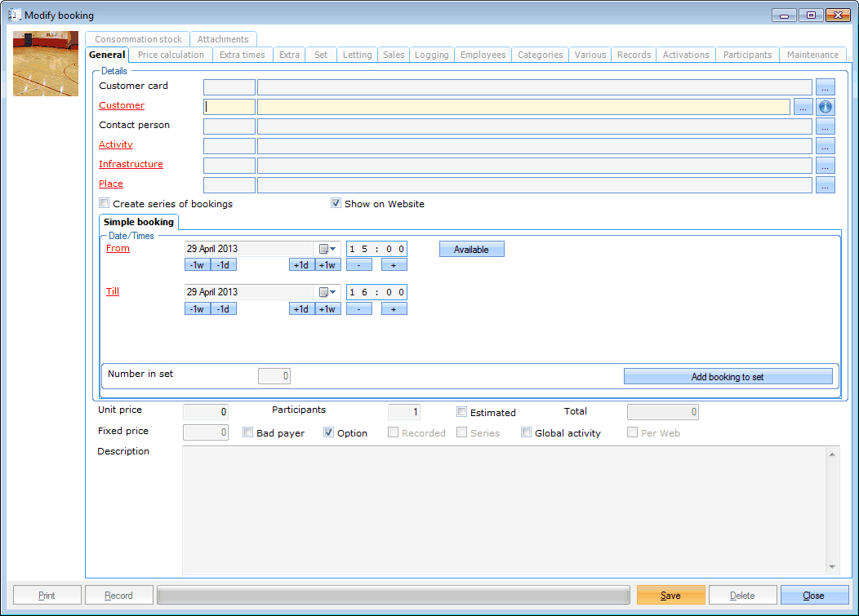Viewport: 859px width, 616px height.
Task: Add one week to From date
Action: (327, 264)
